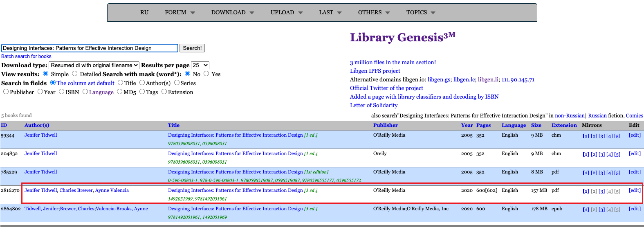The width and height of the screenshot is (644, 232).
Task: Open Aynne Valencia author link in row 2816270
Action: pos(112,190)
